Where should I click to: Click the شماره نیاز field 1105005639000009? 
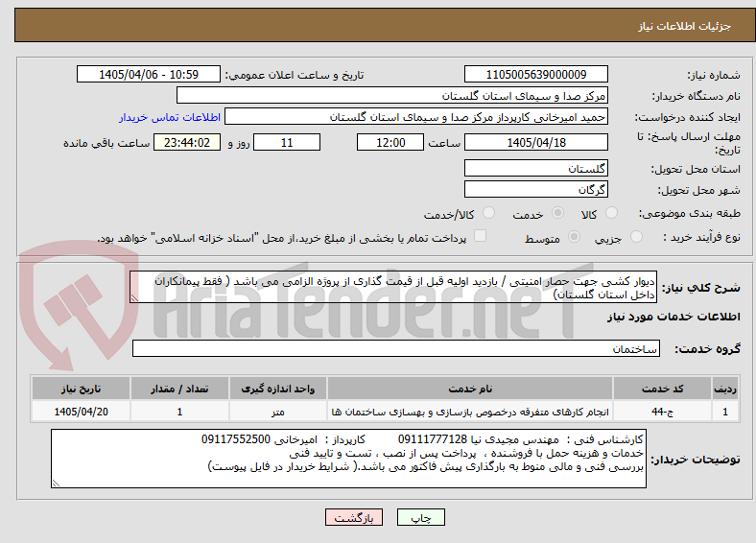[536, 74]
